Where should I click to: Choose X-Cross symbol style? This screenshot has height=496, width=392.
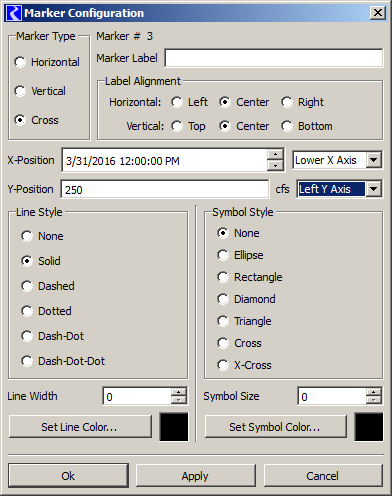pos(223,365)
